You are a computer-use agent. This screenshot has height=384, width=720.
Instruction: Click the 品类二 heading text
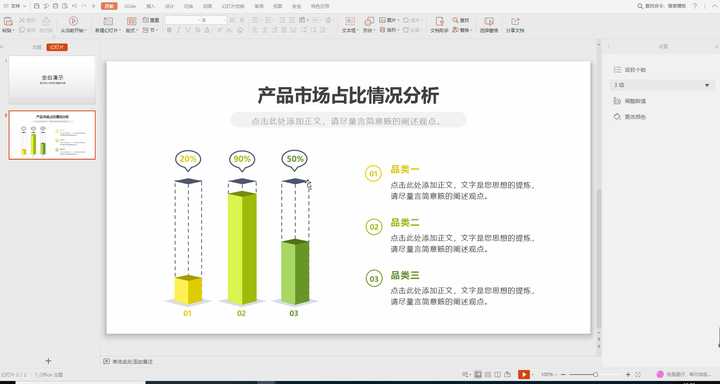coord(405,223)
